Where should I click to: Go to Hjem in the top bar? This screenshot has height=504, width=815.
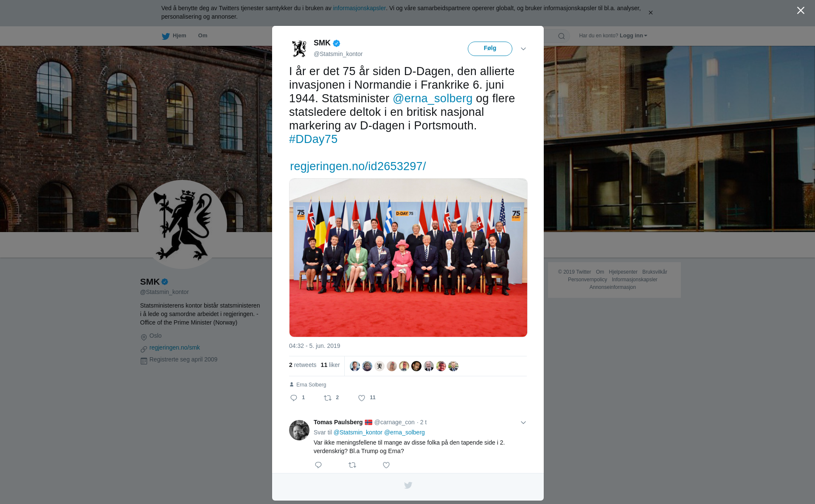click(x=174, y=36)
